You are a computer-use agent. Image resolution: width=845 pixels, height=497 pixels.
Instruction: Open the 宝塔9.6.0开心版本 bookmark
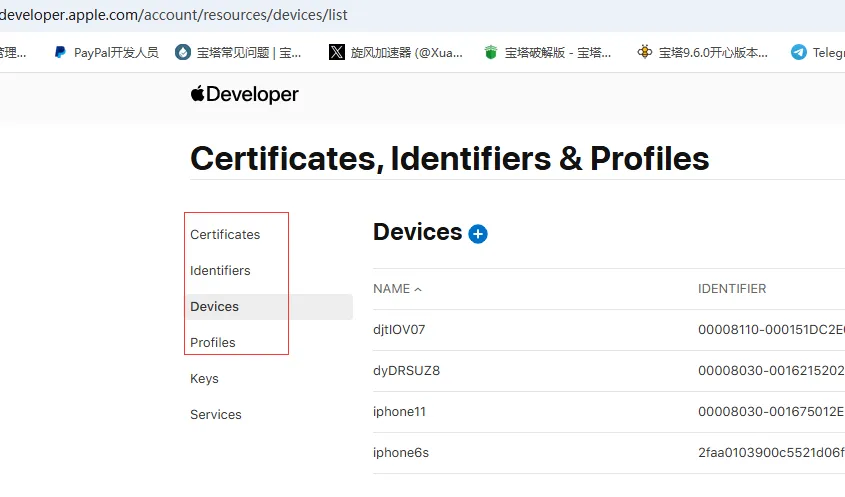coord(702,52)
